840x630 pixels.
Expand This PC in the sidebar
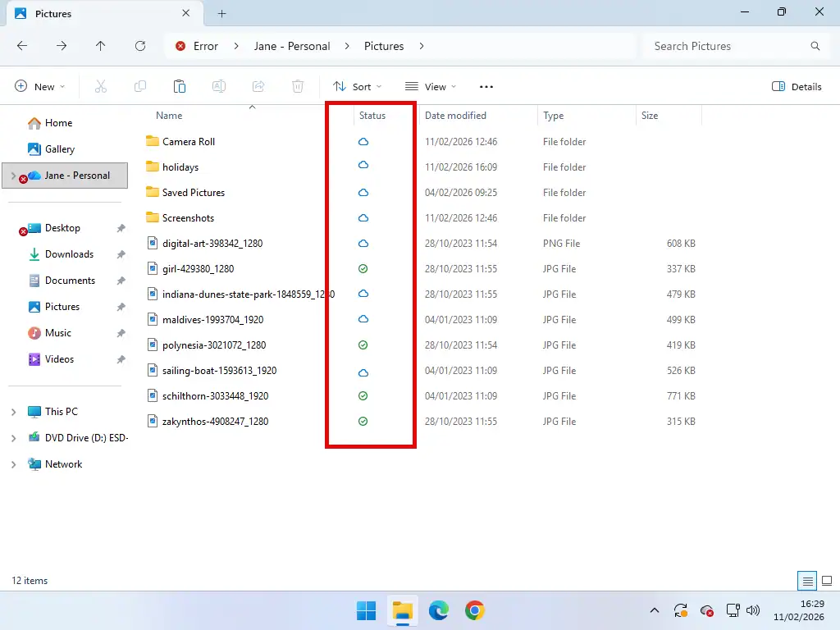[x=14, y=411]
